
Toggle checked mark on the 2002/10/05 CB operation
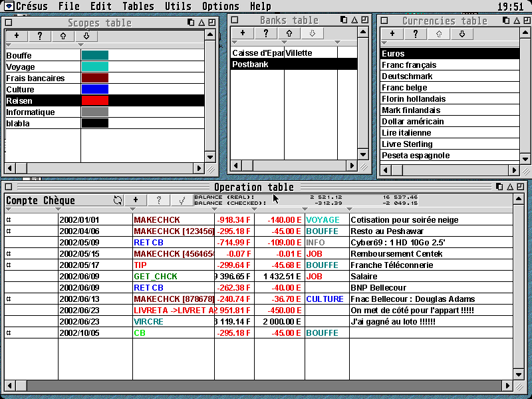(x=9, y=332)
